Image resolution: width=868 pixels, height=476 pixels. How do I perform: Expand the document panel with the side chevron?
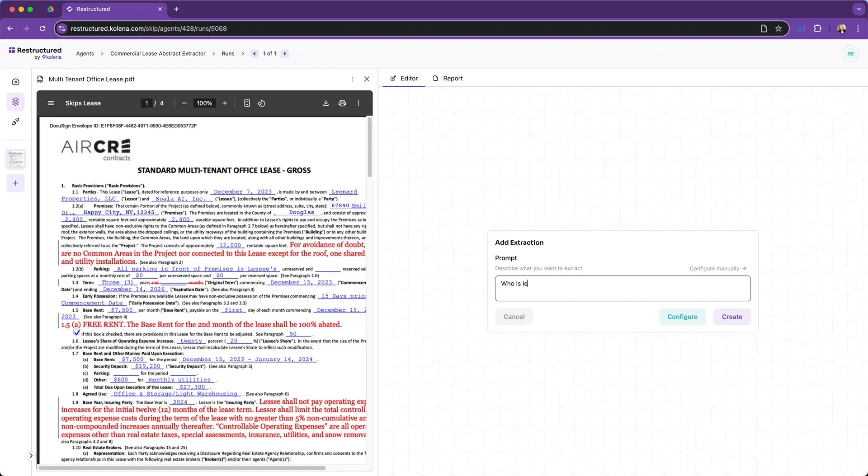(x=30, y=455)
